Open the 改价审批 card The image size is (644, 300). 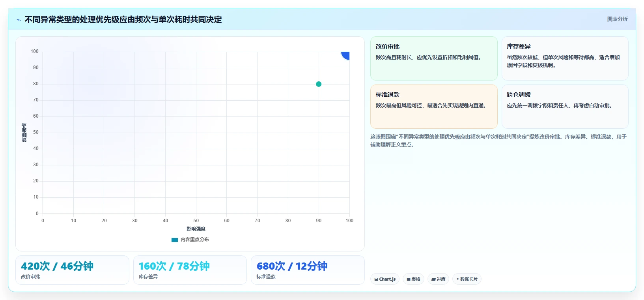[434, 58]
